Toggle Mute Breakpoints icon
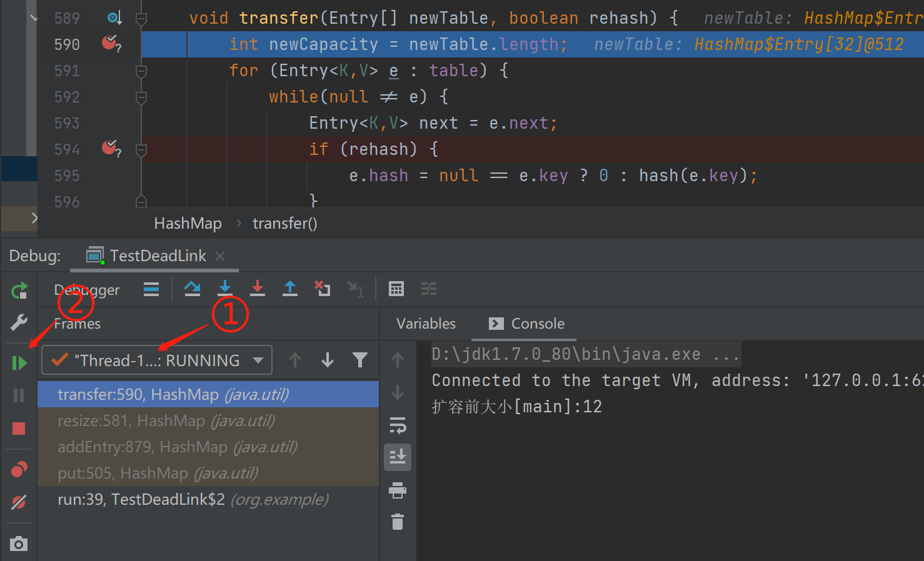The width and height of the screenshot is (924, 561). click(x=19, y=502)
